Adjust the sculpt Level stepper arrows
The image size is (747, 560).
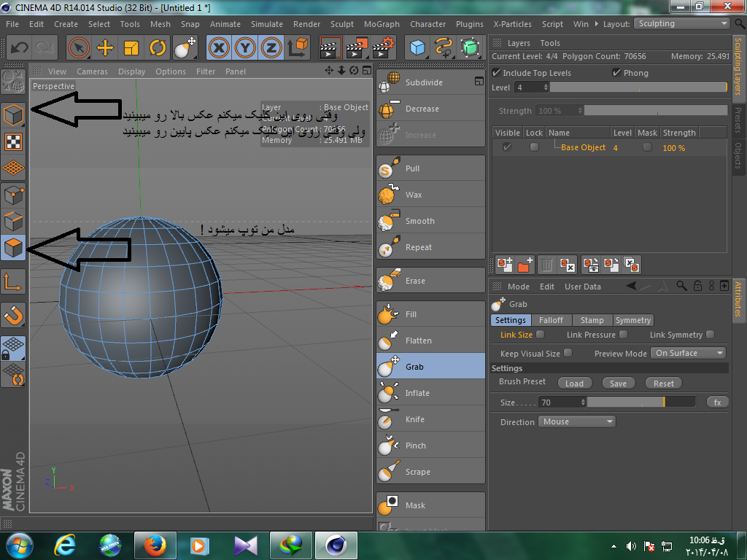(546, 87)
